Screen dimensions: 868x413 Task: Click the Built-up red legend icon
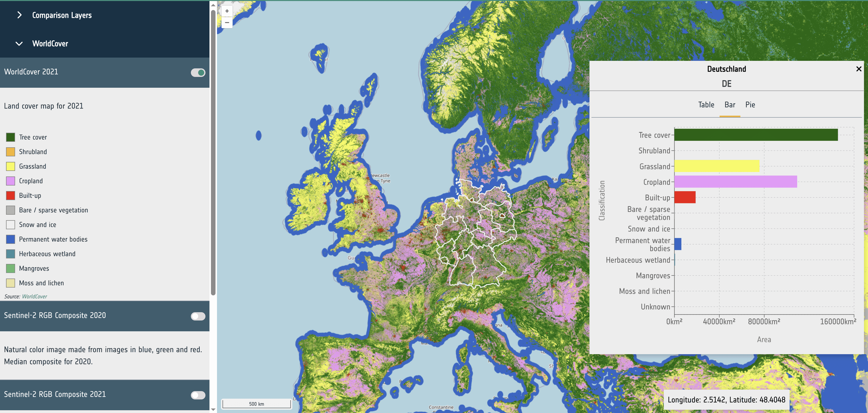click(11, 196)
